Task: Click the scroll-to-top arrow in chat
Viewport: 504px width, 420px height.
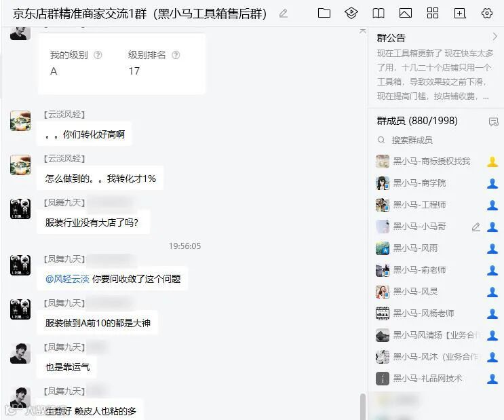Action: 363,31
